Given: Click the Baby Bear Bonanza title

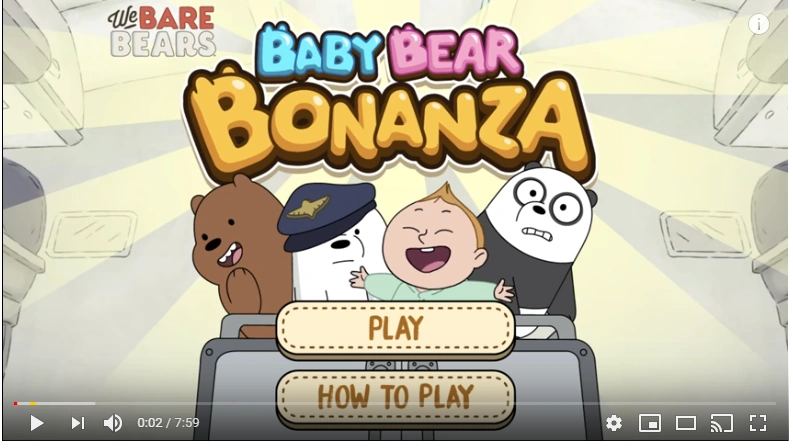Looking at the screenshot, I should click(387, 99).
